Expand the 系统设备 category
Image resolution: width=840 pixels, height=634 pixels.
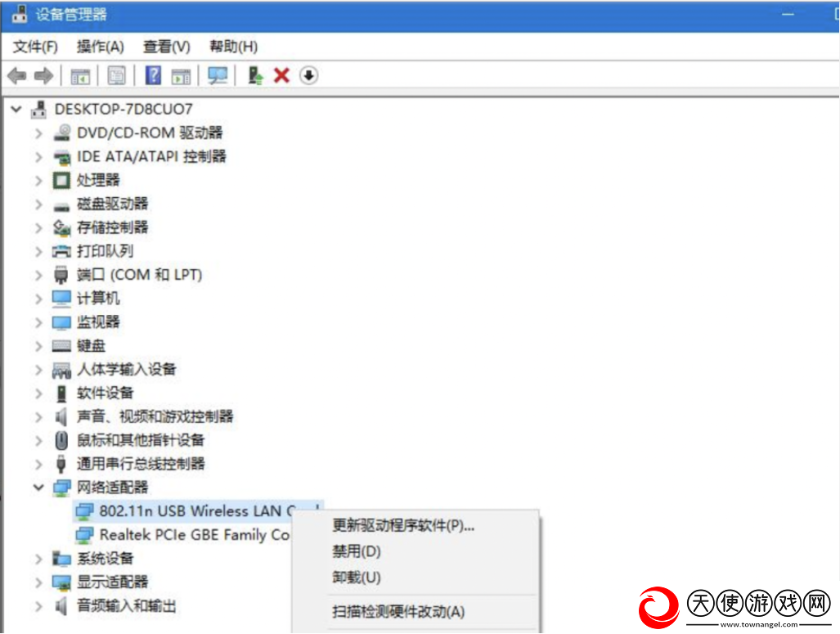point(38,559)
